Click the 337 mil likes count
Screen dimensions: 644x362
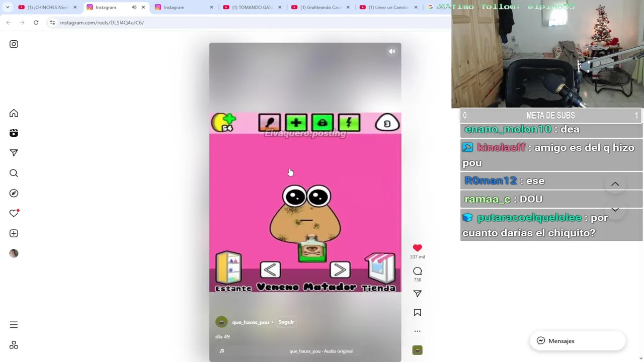click(417, 257)
